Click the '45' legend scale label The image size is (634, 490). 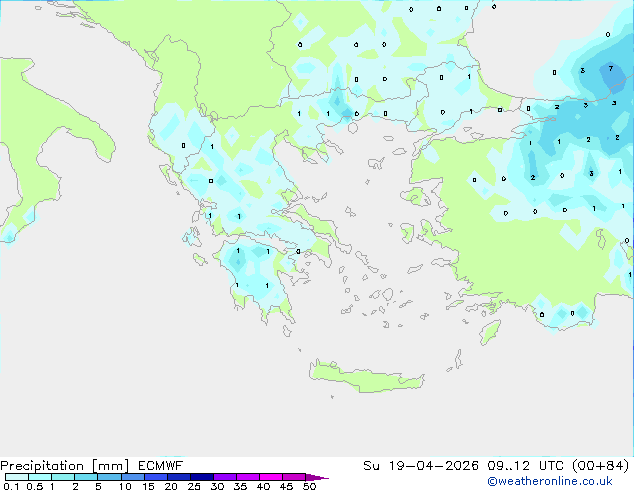pyautogui.click(x=286, y=486)
